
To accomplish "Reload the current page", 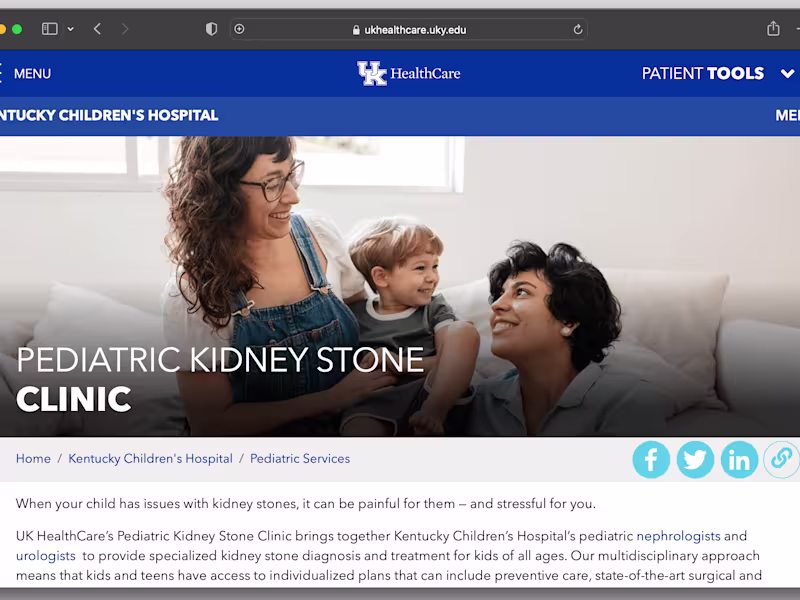I will 578,30.
